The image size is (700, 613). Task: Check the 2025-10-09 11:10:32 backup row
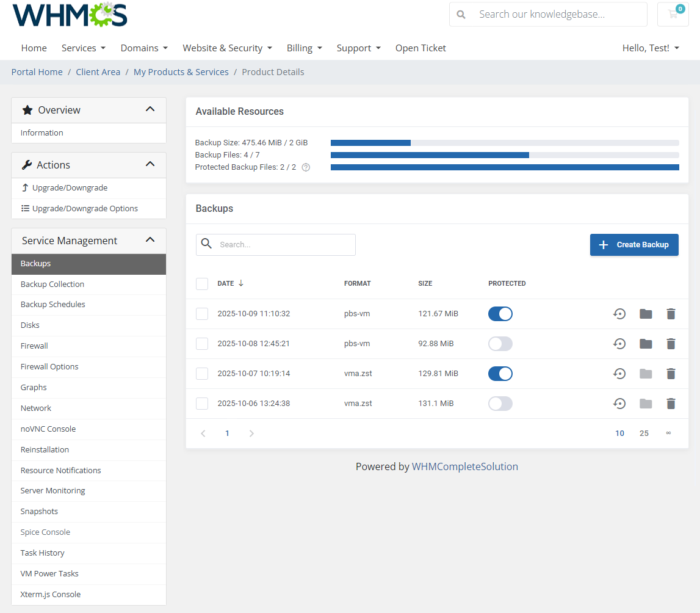tap(202, 314)
